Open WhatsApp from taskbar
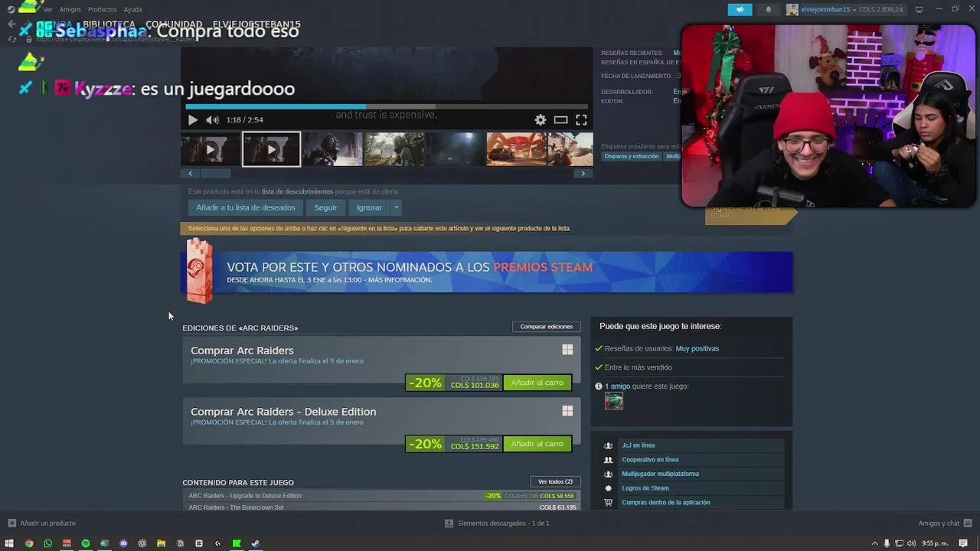The width and height of the screenshot is (980, 551). (47, 543)
